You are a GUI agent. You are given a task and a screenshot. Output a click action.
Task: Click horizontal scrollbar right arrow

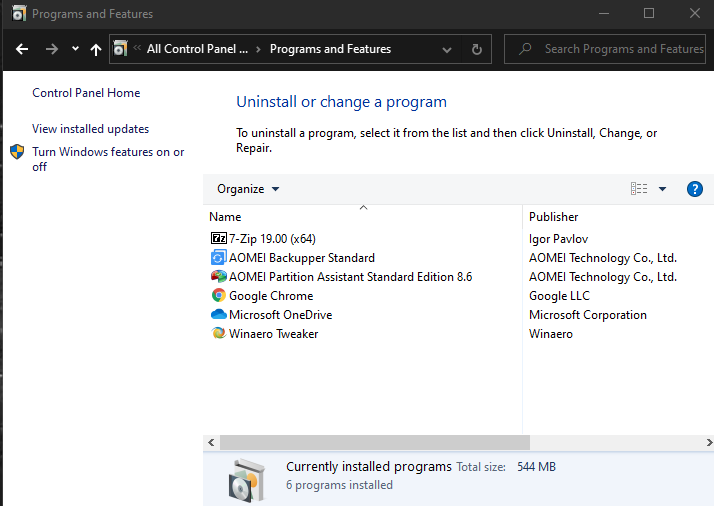coord(709,442)
